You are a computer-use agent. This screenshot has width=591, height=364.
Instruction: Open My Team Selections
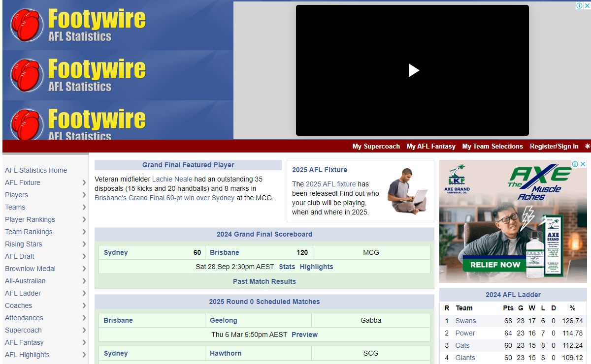[492, 146]
